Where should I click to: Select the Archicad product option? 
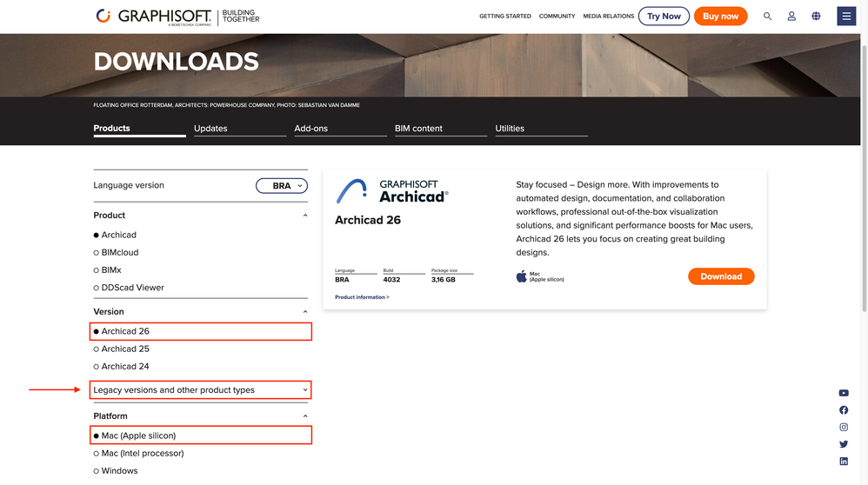(x=115, y=235)
